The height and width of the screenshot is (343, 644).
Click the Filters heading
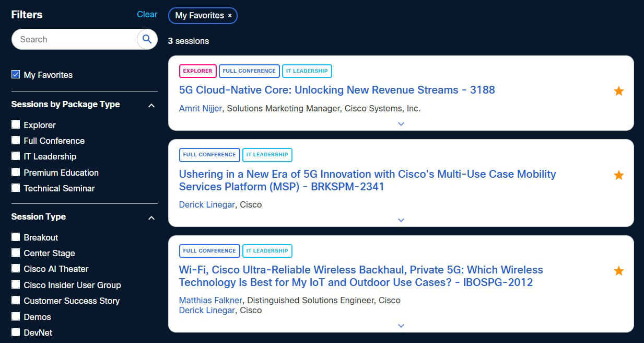[27, 15]
